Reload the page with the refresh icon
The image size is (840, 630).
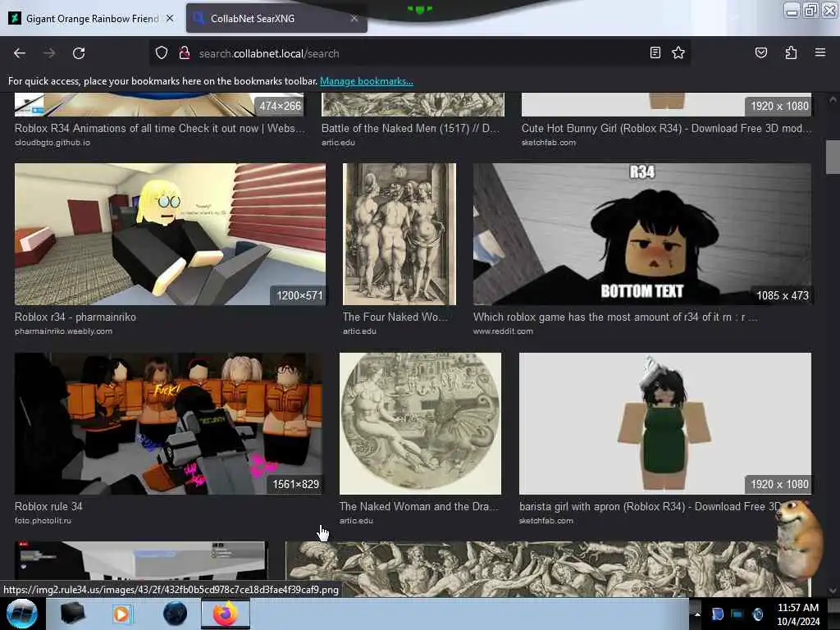pos(79,53)
